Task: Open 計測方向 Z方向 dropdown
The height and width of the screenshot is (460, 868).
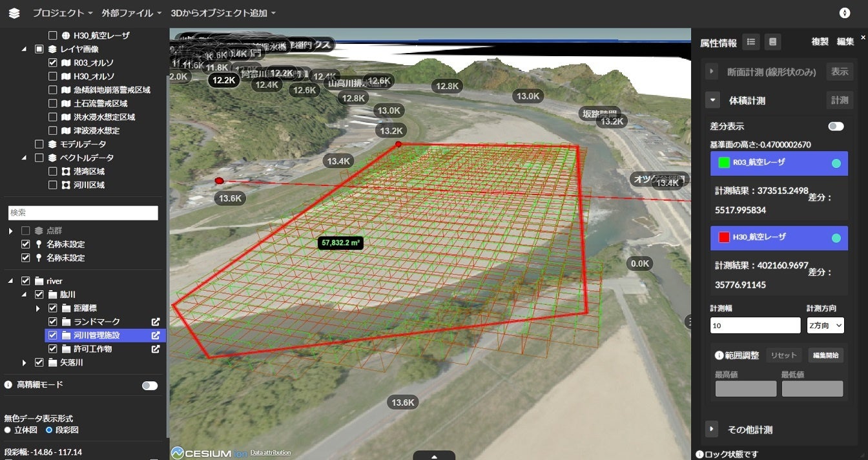Action: click(x=825, y=326)
